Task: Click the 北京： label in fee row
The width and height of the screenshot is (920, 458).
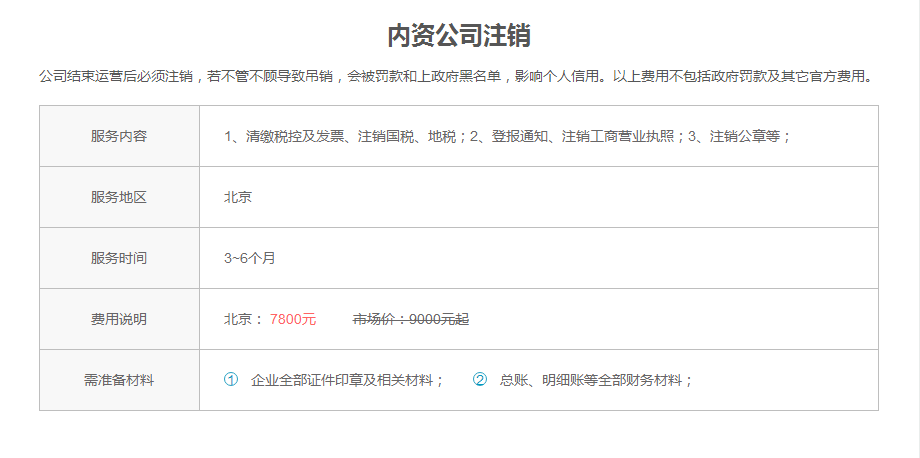Action: tap(243, 319)
